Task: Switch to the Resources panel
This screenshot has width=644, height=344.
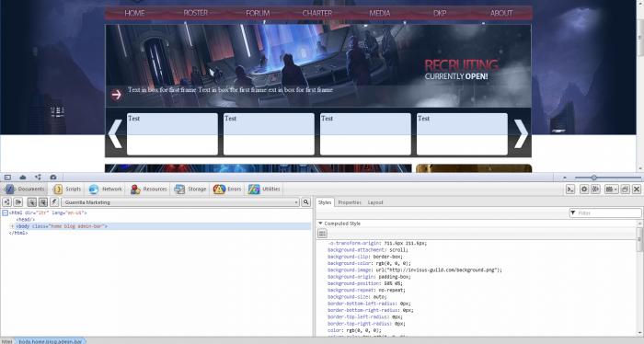Action: pyautogui.click(x=148, y=189)
